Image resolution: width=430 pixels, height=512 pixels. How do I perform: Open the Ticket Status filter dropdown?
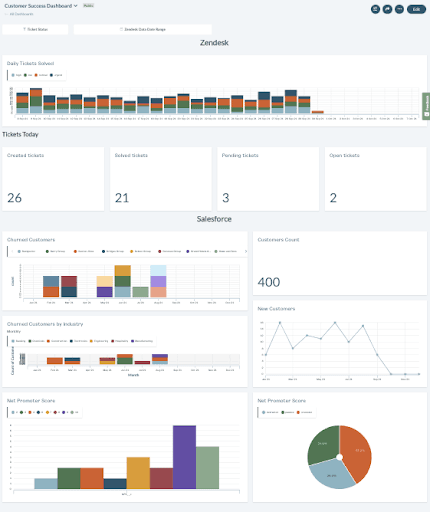(35, 29)
